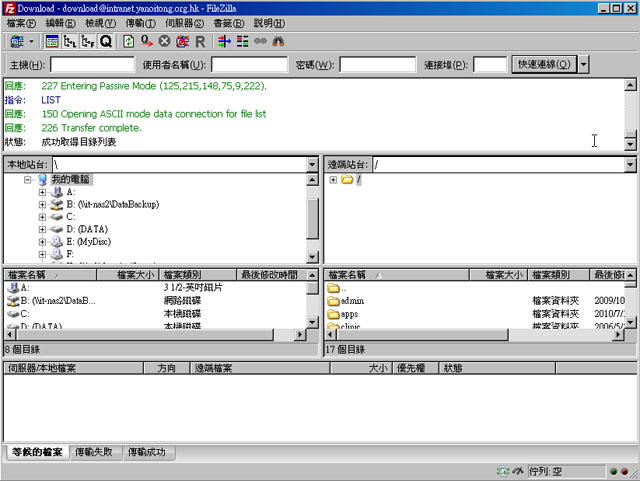
Task: Expand the B: DataBackup network drive node
Action: pos(42,204)
